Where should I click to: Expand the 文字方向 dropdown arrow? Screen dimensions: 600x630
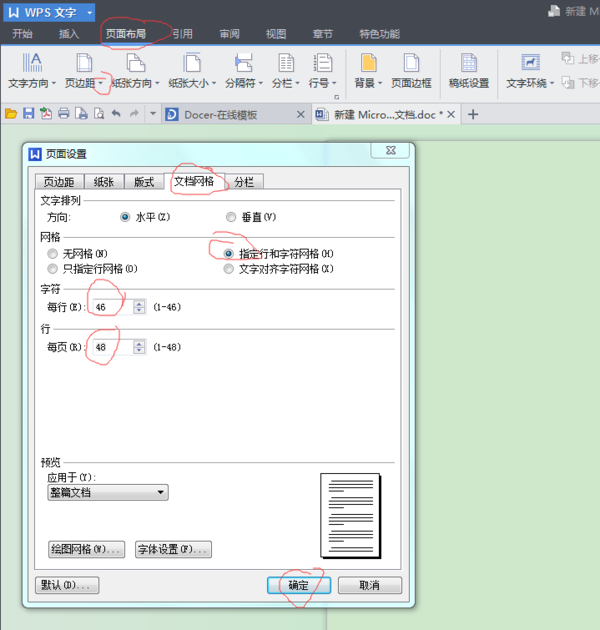(x=53, y=83)
